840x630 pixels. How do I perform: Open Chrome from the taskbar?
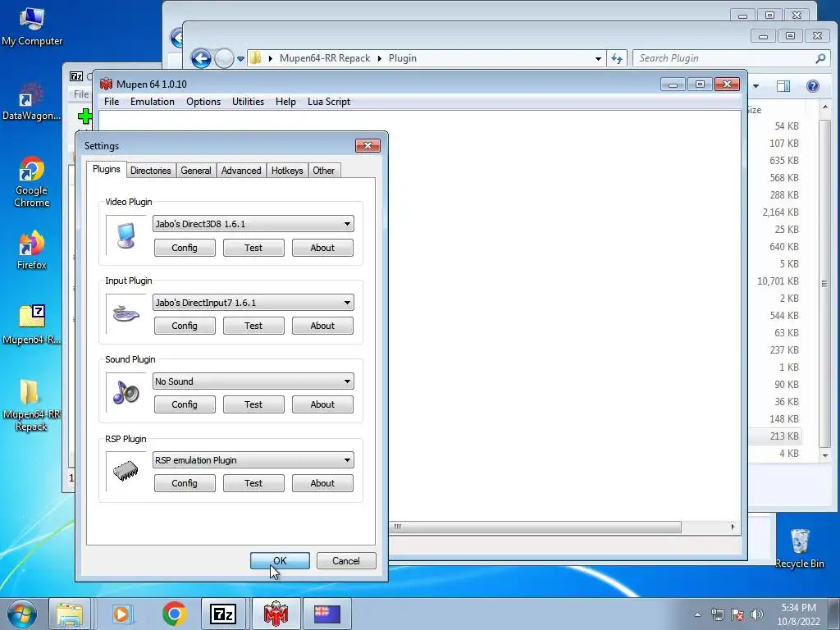coord(174,614)
